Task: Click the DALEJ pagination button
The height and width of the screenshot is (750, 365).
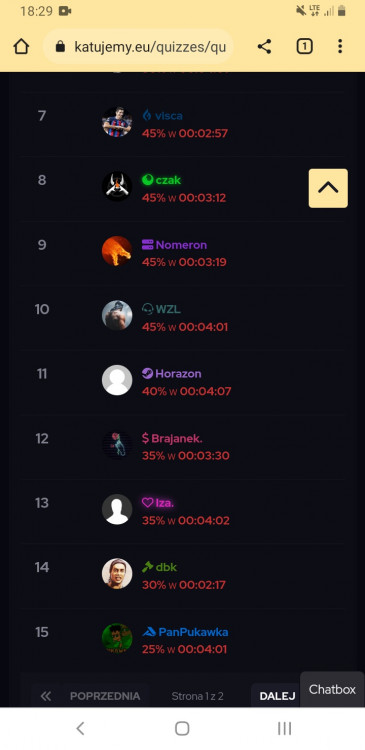Action: (277, 696)
